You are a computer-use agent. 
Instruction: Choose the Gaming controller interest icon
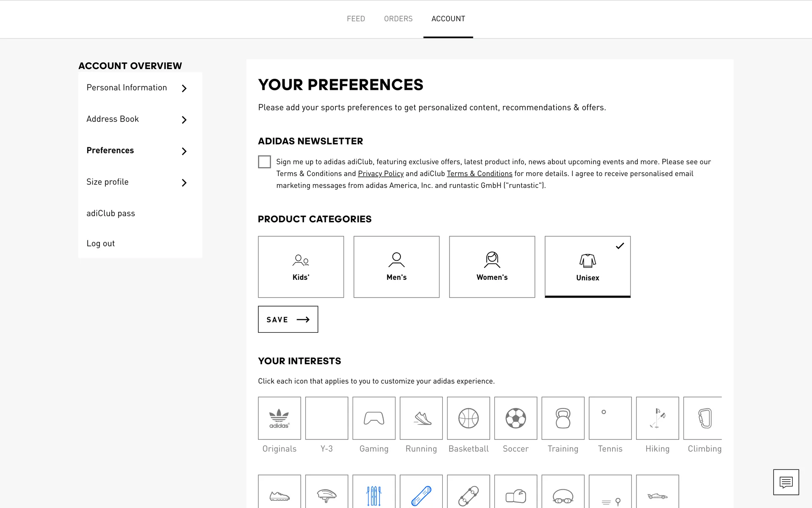point(374,418)
